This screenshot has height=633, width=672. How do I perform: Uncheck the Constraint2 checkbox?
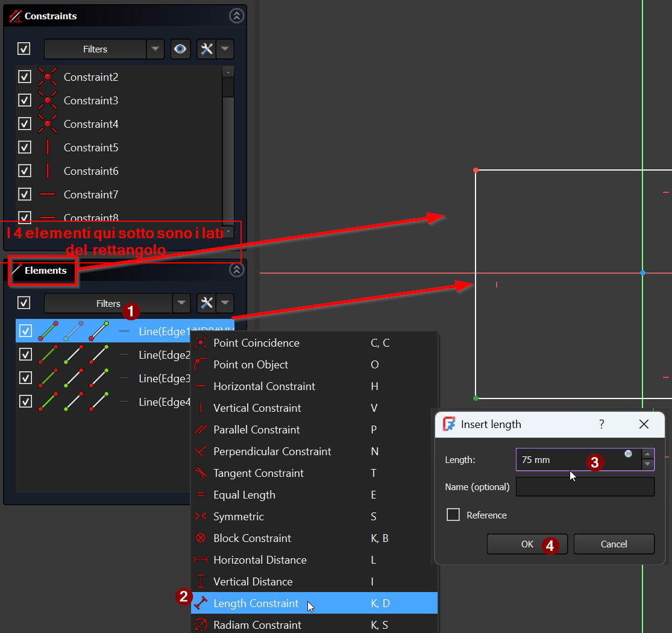(x=25, y=77)
